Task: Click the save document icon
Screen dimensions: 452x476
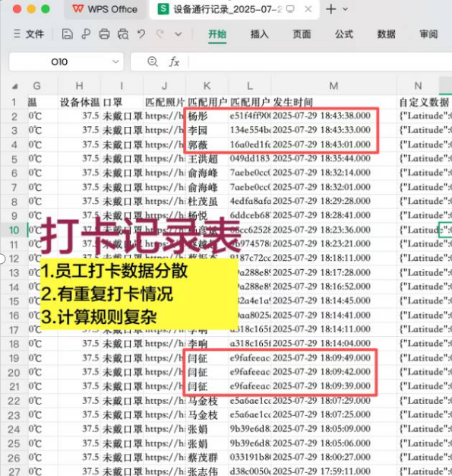Action: (x=67, y=34)
